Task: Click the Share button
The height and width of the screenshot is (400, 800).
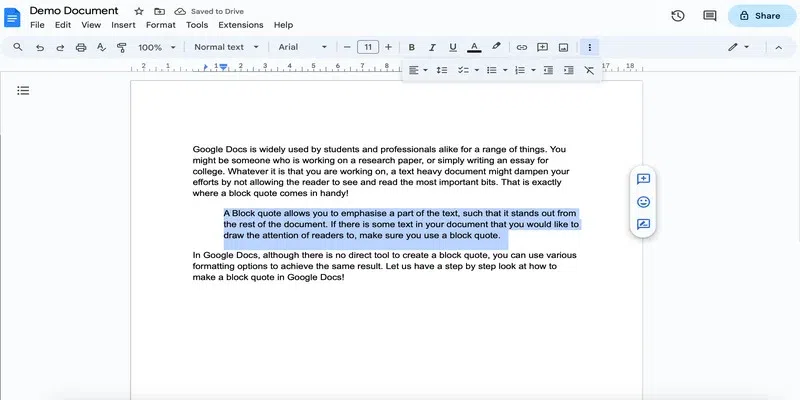Action: tap(761, 16)
